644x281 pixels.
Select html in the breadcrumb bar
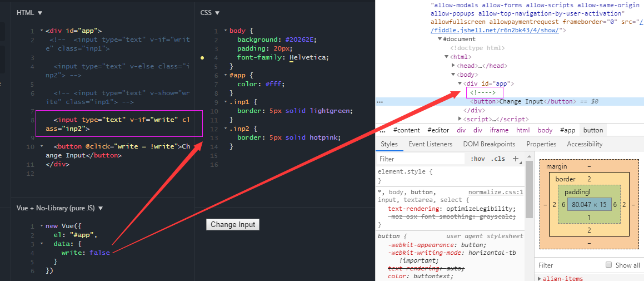[523, 130]
